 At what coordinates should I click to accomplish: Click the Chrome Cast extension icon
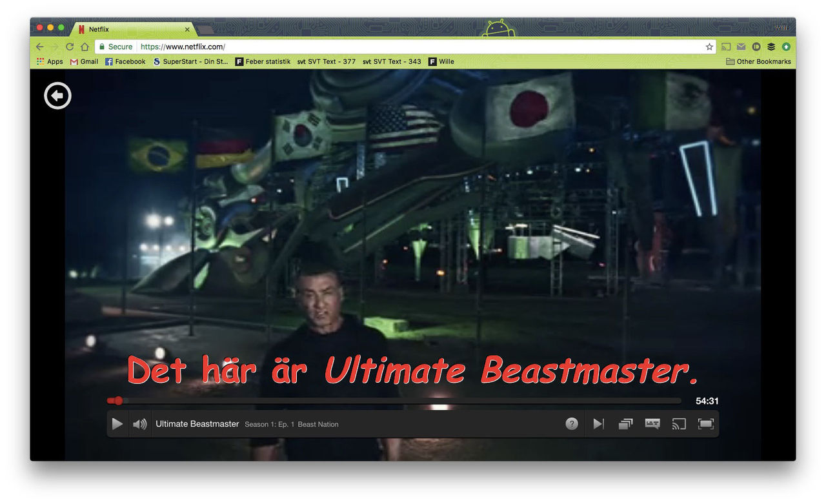point(726,46)
